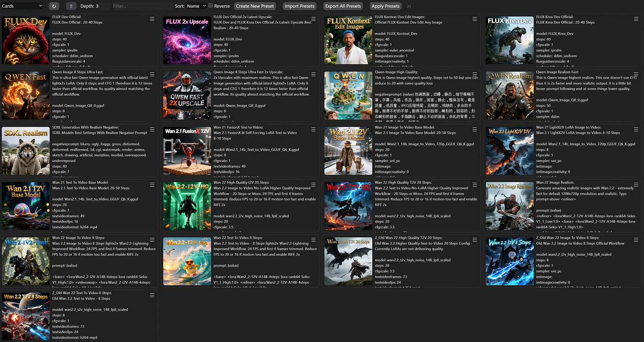The image size is (644, 342).
Task: Open menu icon on Wan 22 Image To Video 8 Steps card
Action: click(x=152, y=239)
